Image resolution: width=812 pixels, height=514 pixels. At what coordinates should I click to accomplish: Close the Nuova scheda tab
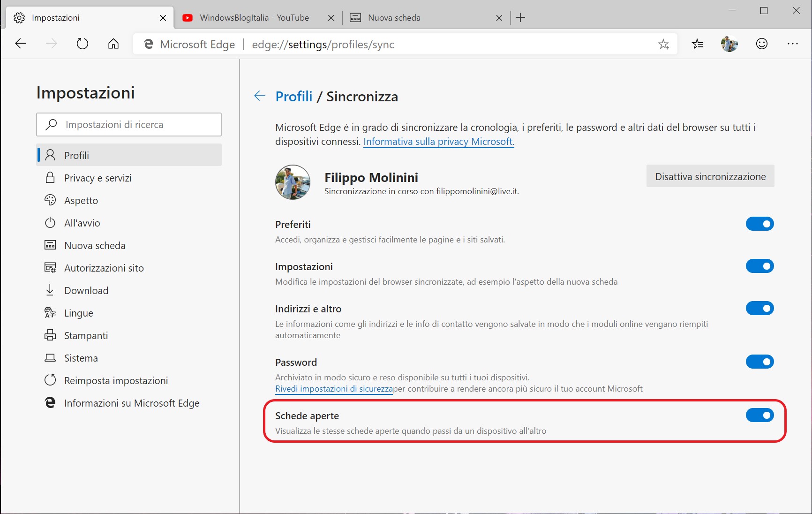point(499,18)
